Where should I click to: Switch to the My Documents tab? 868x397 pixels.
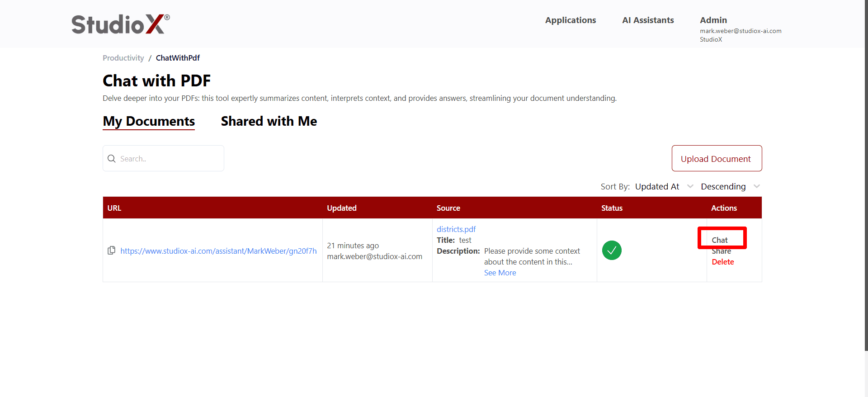pyautogui.click(x=149, y=121)
